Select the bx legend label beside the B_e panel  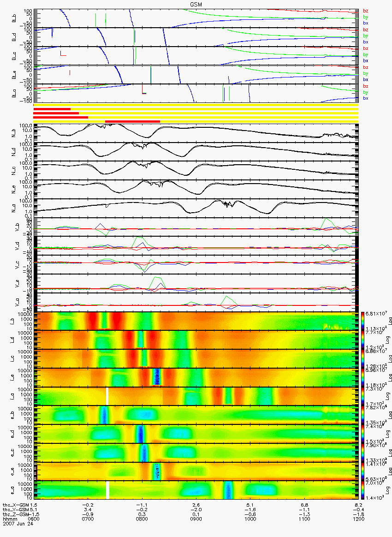pyautogui.click(x=366, y=79)
